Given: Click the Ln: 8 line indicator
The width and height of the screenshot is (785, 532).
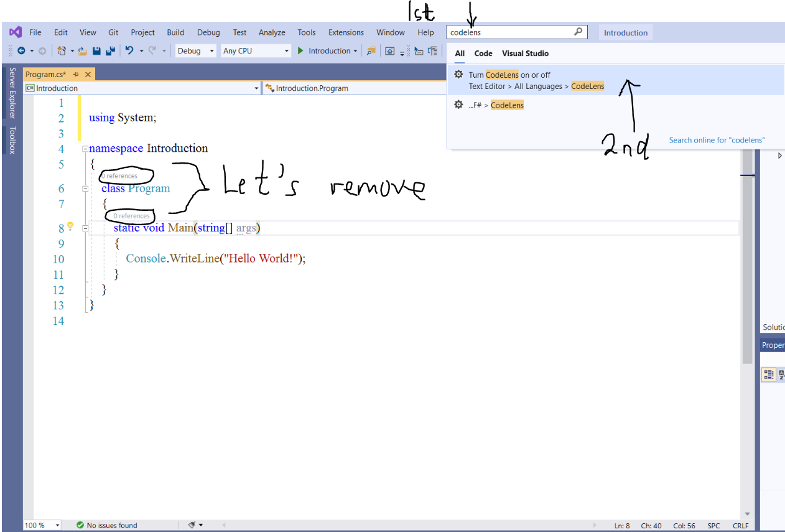Looking at the screenshot, I should pos(622,526).
